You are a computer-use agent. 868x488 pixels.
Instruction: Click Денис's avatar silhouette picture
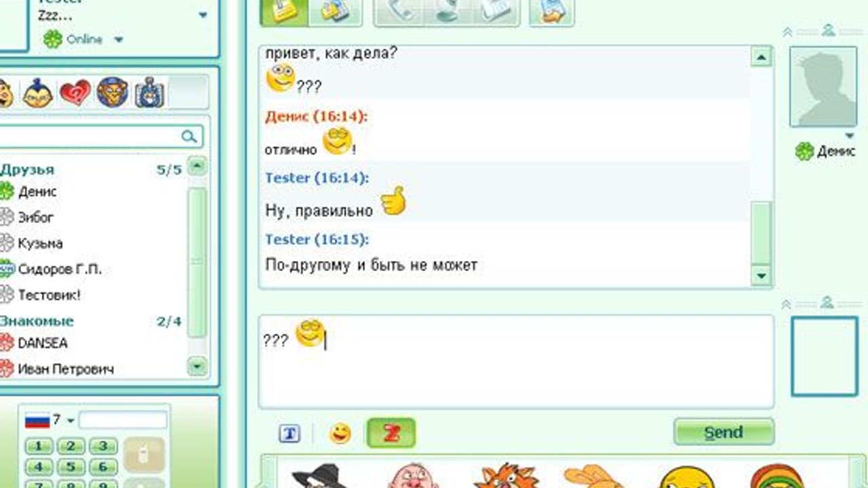tap(823, 86)
